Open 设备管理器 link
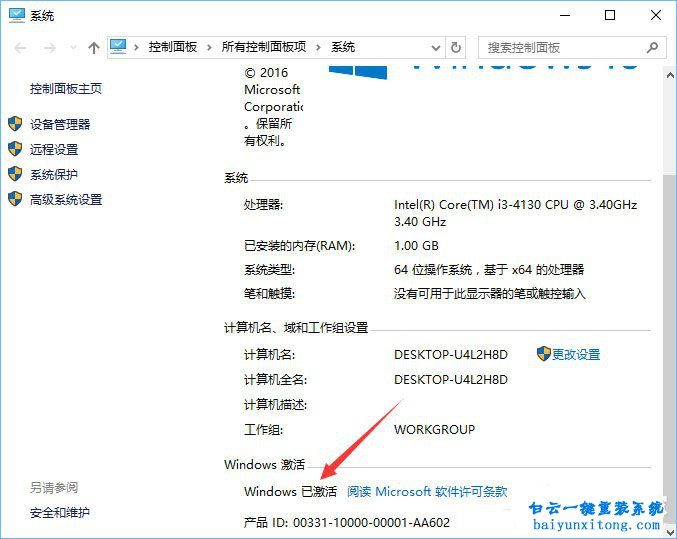677x539 pixels. [60, 125]
